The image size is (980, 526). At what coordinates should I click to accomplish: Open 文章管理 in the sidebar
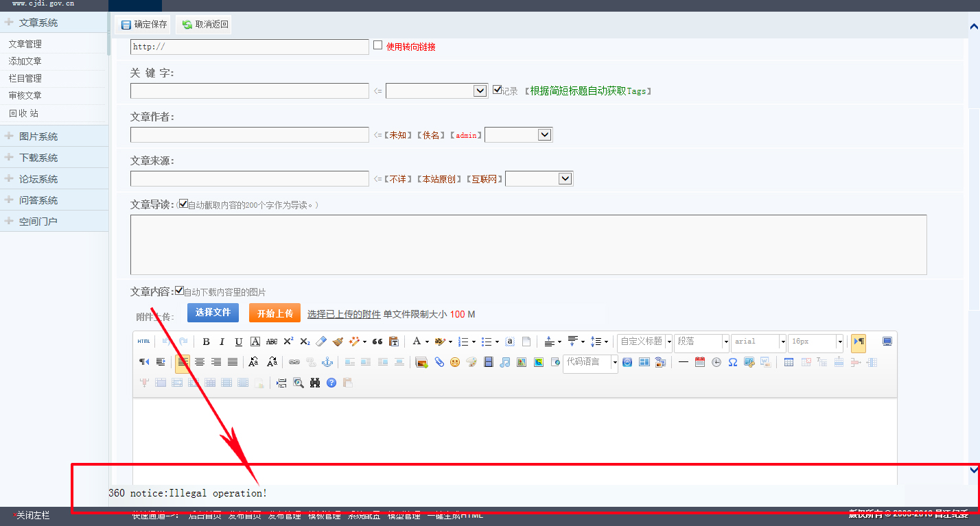point(25,44)
